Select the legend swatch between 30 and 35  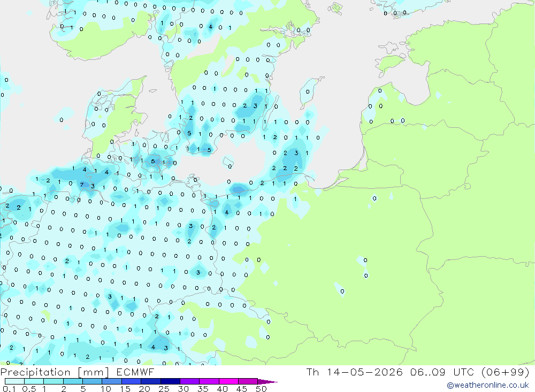189,381
